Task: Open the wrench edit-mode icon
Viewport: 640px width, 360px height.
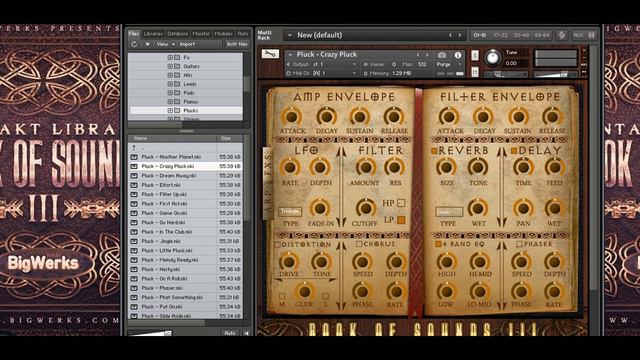Action: 270,54
